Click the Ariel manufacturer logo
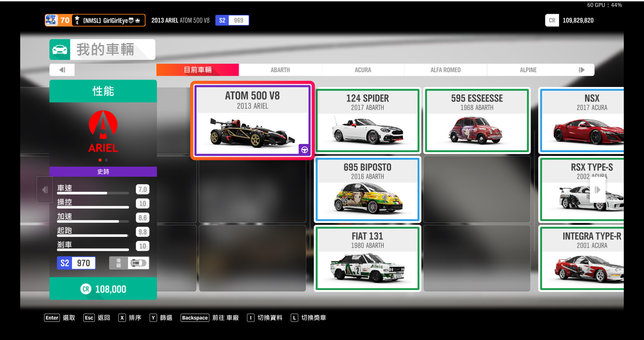 tap(103, 132)
